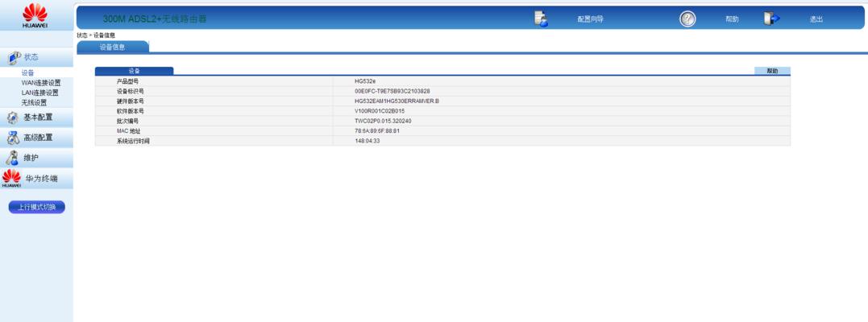Image resolution: width=868 pixels, height=322 pixels.
Task: Click the 状态 > 设备信息 breadcrumb
Action: click(x=96, y=35)
